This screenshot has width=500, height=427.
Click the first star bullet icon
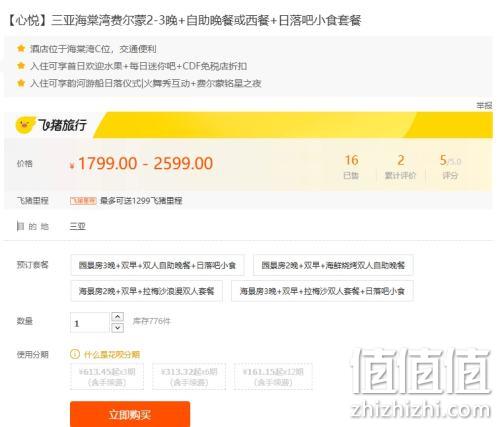pos(21,49)
